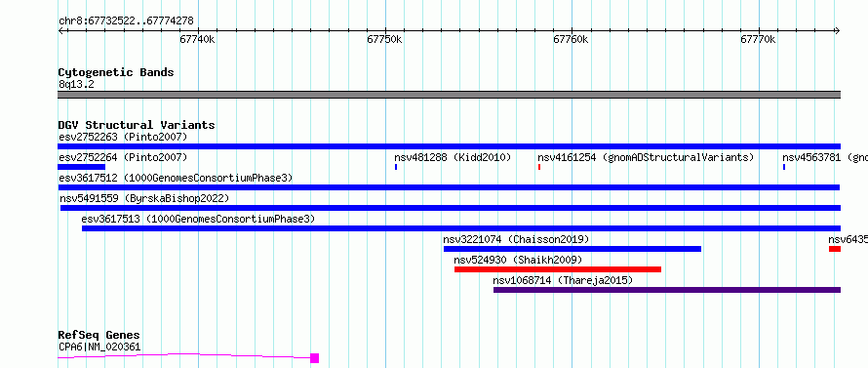Viewport: 868px width, 368px height.
Task: Click the ruler's left arrowhead
Action: coord(60,31)
